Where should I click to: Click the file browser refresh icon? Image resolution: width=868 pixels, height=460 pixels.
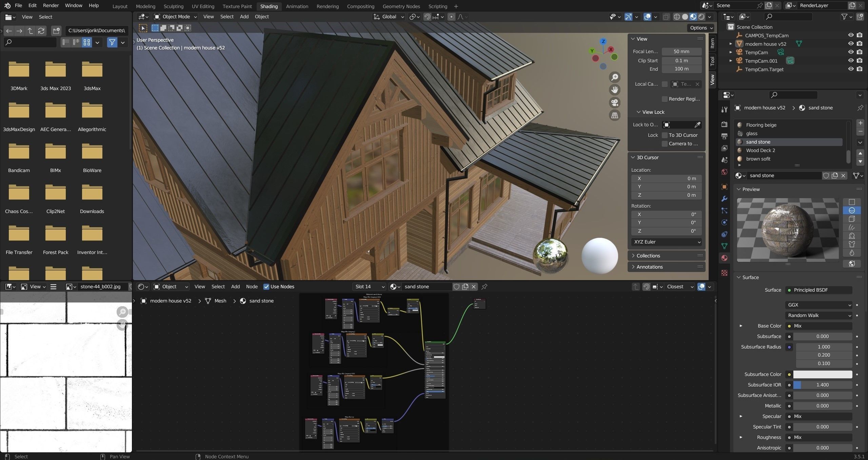[x=41, y=31]
